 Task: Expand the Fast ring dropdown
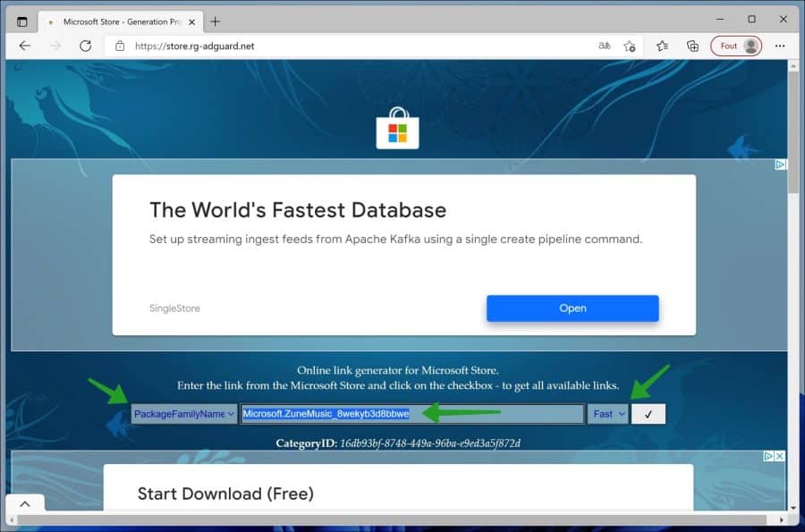[608, 414]
